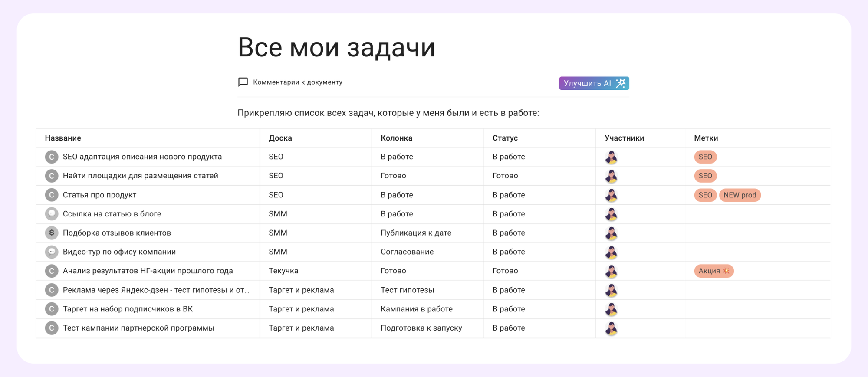This screenshot has width=868, height=377.
Task: Open task Таргет на набор подписчиков в ВК
Action: (128, 309)
